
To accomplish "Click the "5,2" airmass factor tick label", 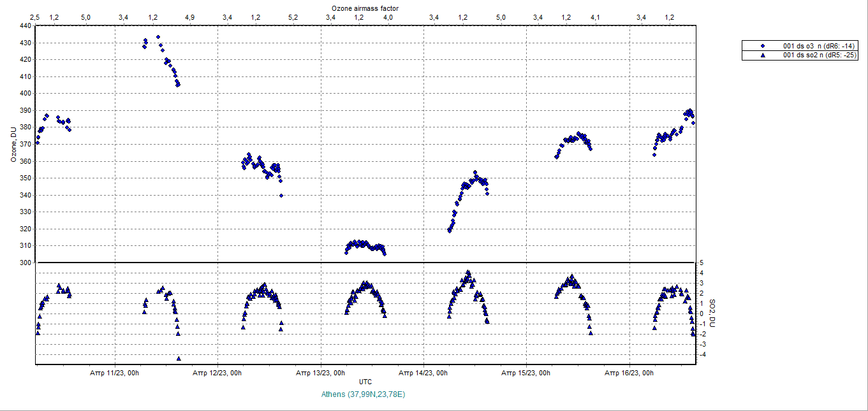I will [293, 17].
